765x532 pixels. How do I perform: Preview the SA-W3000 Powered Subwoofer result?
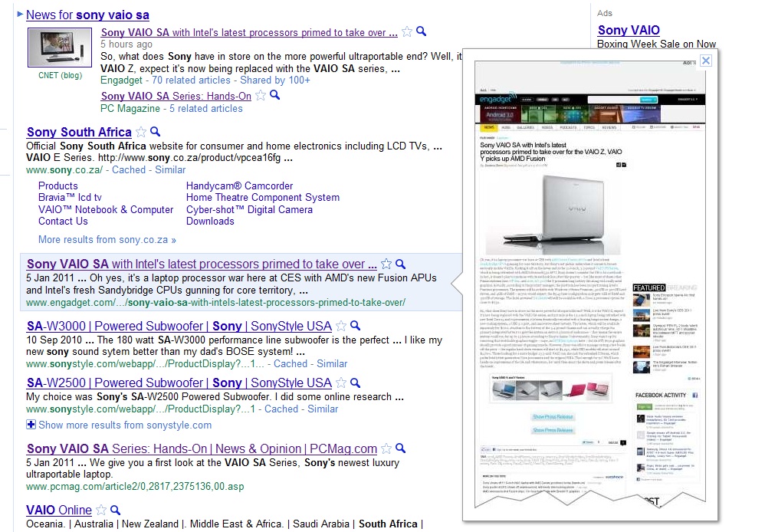[355, 326]
